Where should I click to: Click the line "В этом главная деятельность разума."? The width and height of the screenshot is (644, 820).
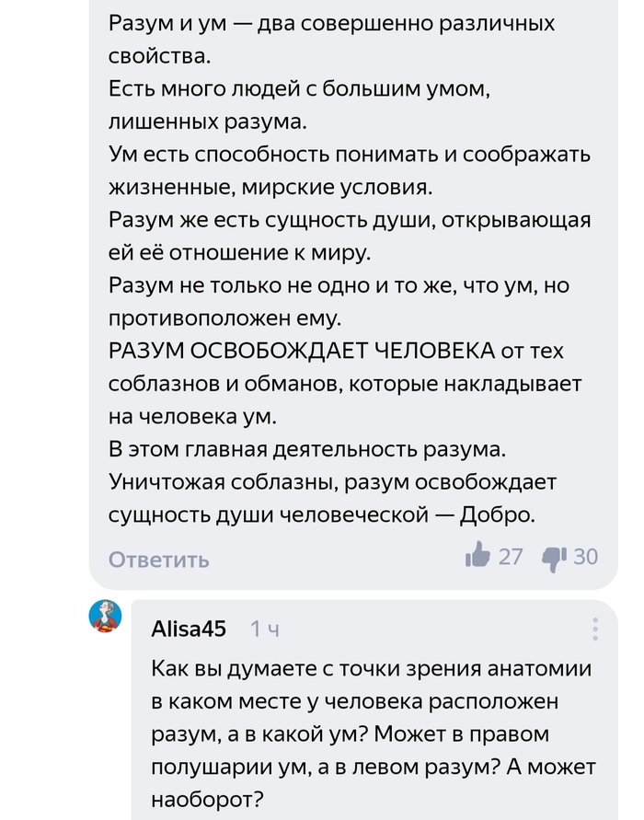coord(307,449)
